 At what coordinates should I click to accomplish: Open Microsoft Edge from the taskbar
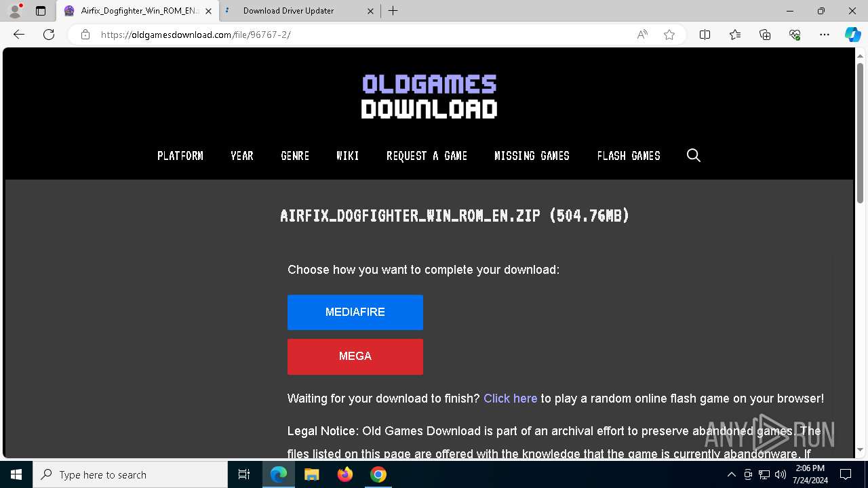279,474
